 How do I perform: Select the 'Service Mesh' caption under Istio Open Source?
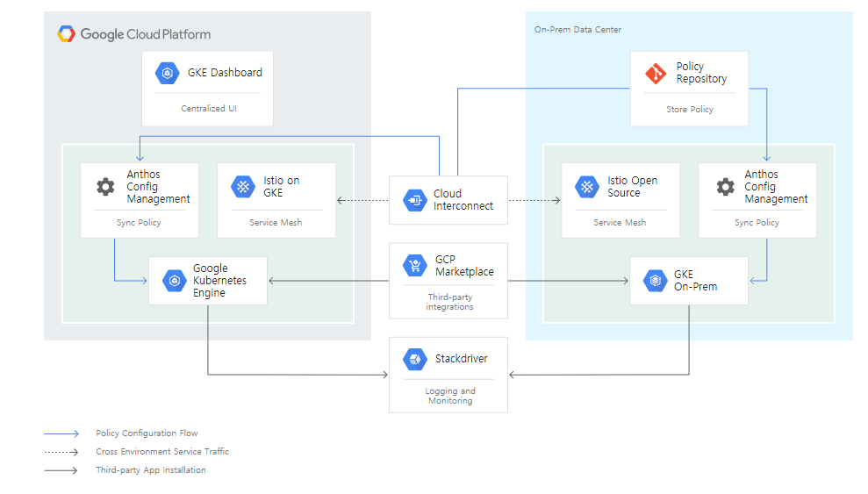620,222
